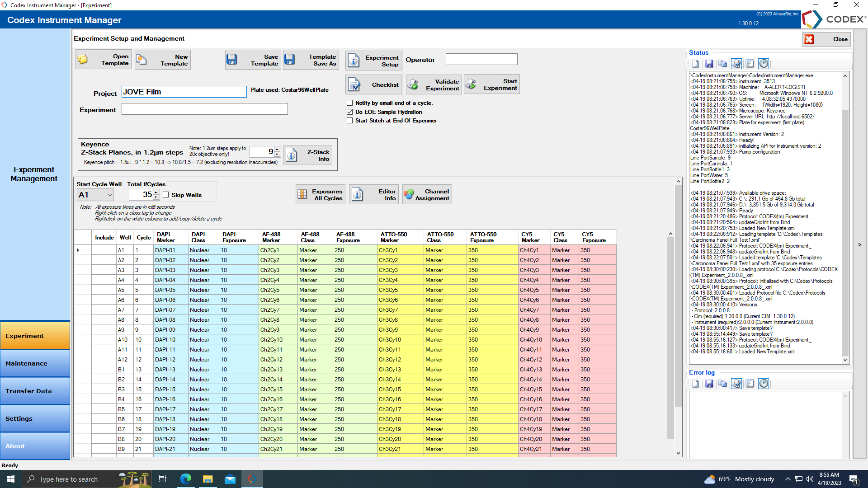Click the copy icon in the Error log toolbar
Viewport: 868px width, 488px height.
(722, 384)
